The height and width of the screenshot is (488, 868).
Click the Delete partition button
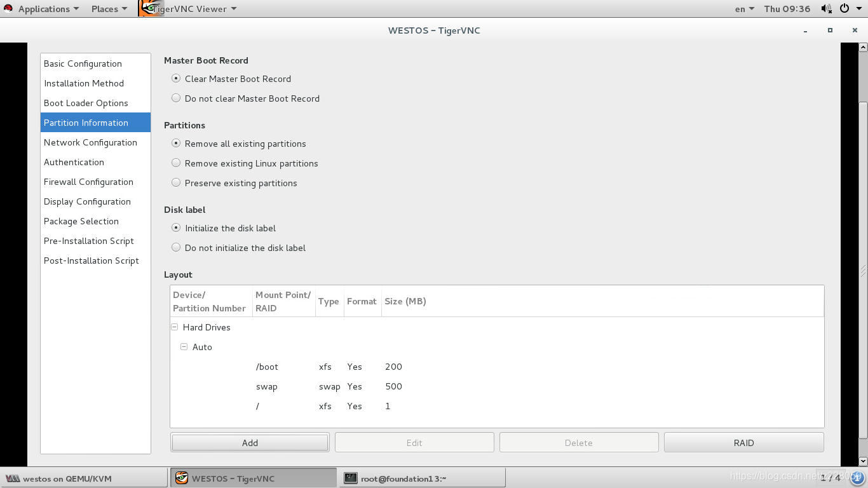pos(579,443)
